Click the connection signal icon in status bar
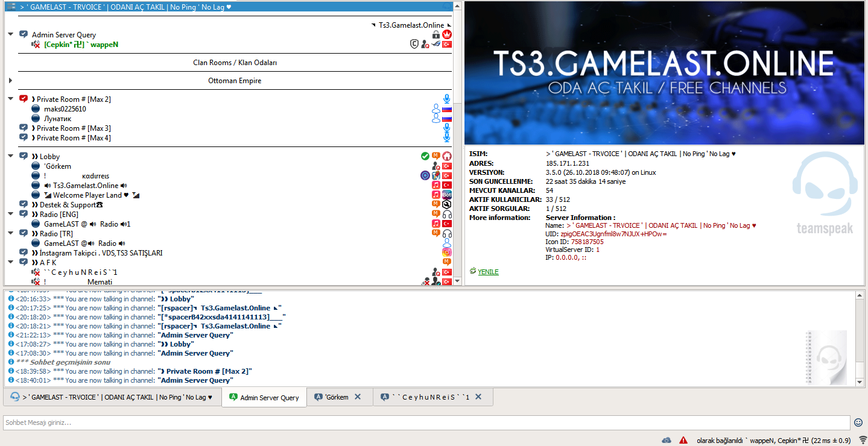The height and width of the screenshot is (446, 868). pos(863,440)
